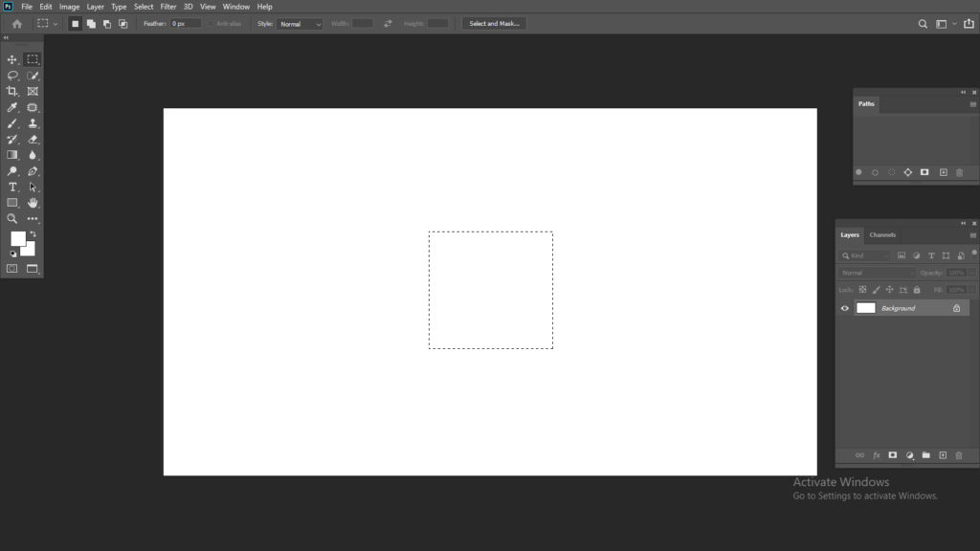The height and width of the screenshot is (551, 980).
Task: Choose New selection mode in options bar
Action: click(75, 24)
